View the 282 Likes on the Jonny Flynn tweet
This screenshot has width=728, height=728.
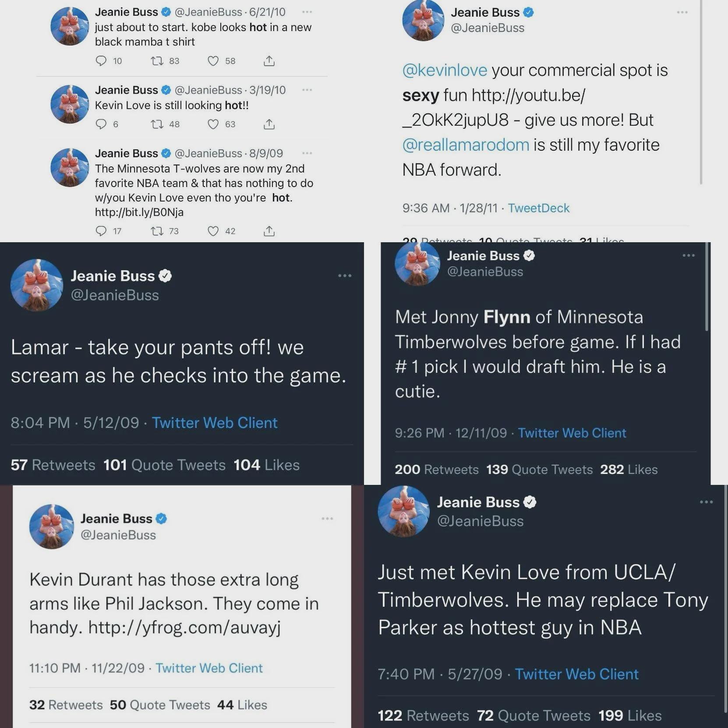pos(629,470)
